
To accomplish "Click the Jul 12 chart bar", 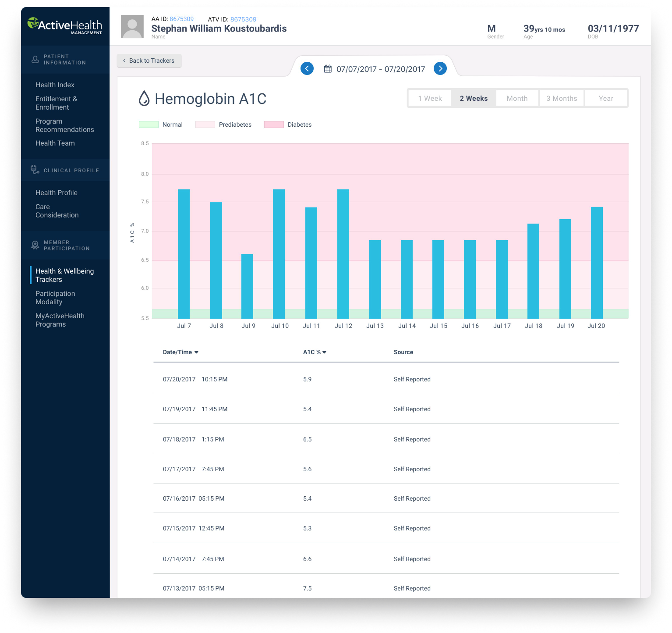I will coord(343,254).
